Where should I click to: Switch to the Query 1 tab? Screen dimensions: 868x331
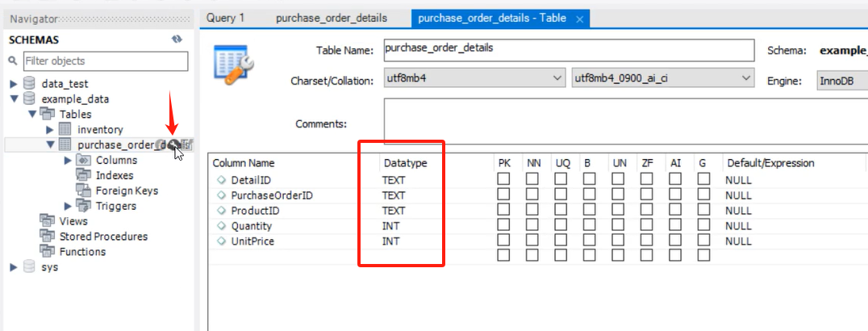[x=225, y=18]
